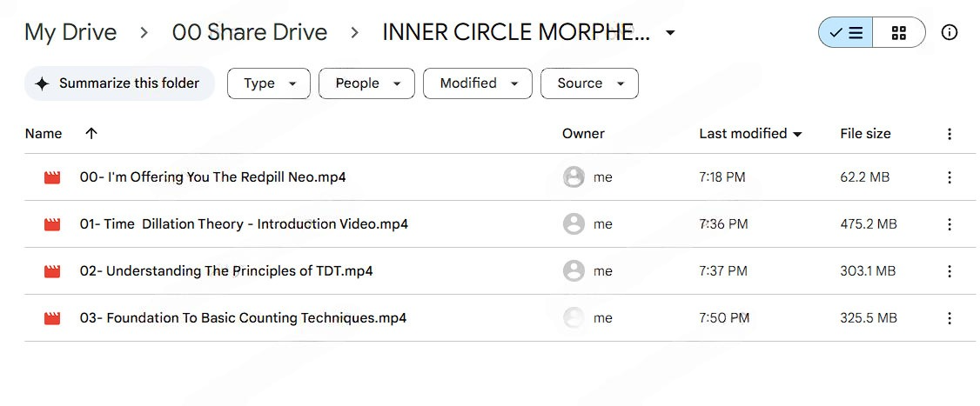Open more actions for Time Dillation Theory video
The image size is (980, 406).
click(x=950, y=224)
